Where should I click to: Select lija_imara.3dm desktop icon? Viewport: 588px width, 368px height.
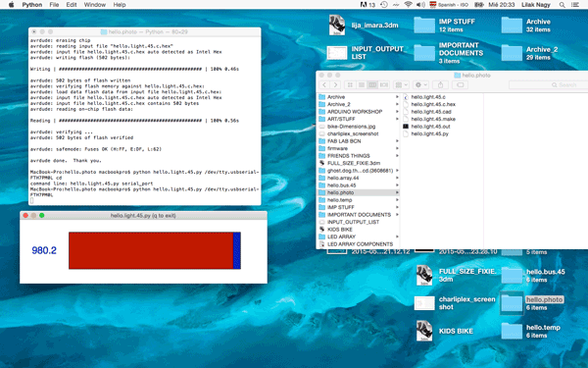(337, 26)
